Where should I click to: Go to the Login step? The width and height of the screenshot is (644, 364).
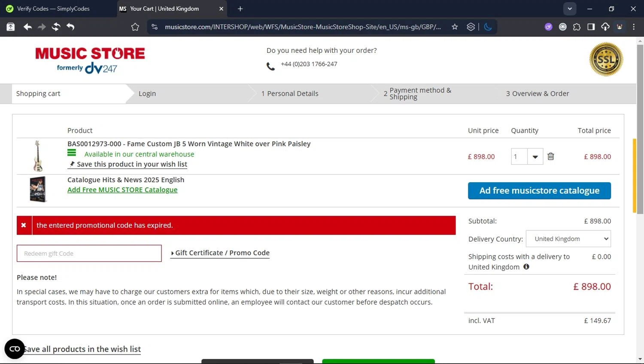(147, 94)
